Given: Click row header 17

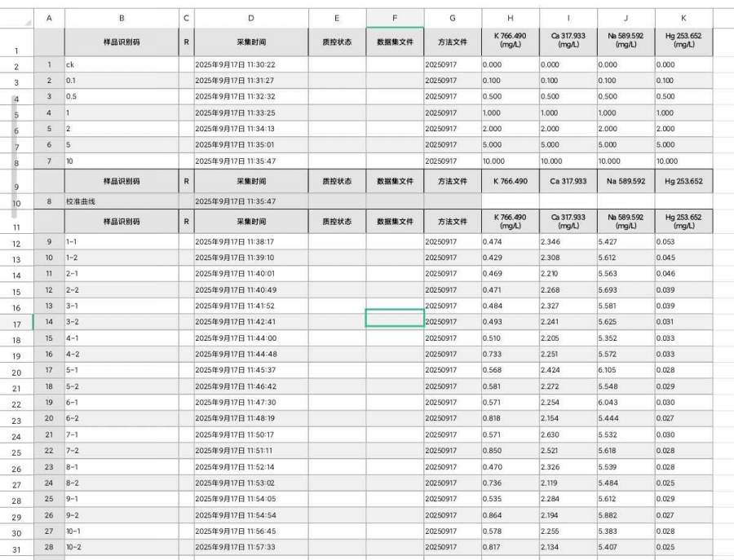Looking at the screenshot, I should coord(16,324).
